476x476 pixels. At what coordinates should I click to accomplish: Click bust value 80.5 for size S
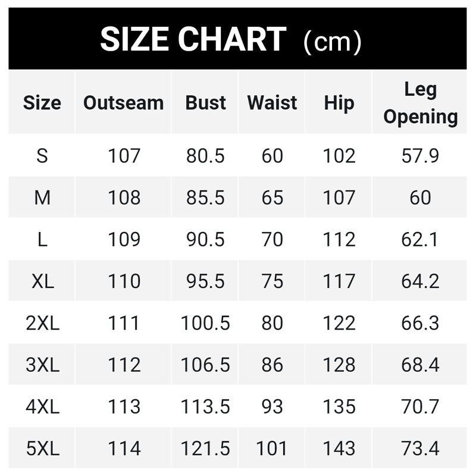tap(205, 156)
